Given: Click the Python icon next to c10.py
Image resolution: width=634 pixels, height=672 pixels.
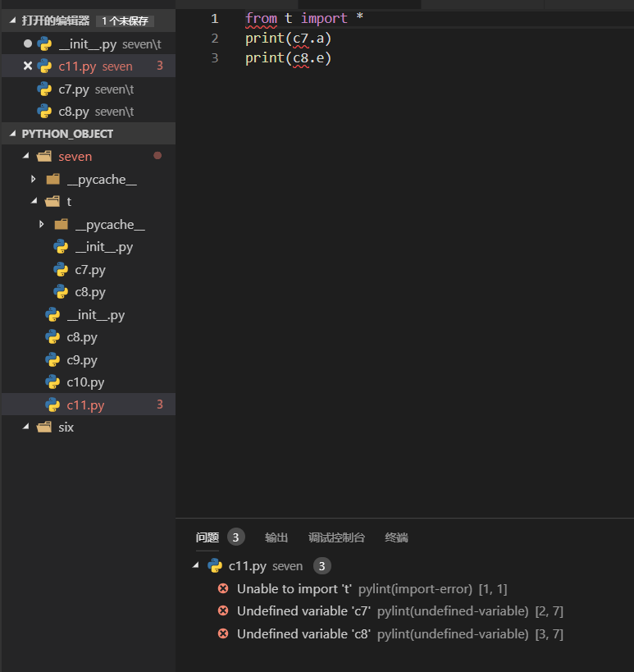Looking at the screenshot, I should 52,382.
